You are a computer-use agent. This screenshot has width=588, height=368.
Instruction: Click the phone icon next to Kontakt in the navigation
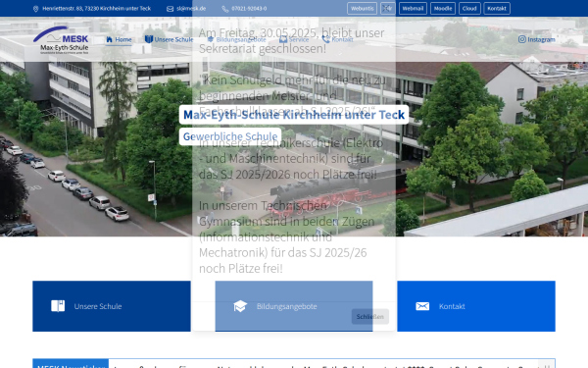pos(325,39)
